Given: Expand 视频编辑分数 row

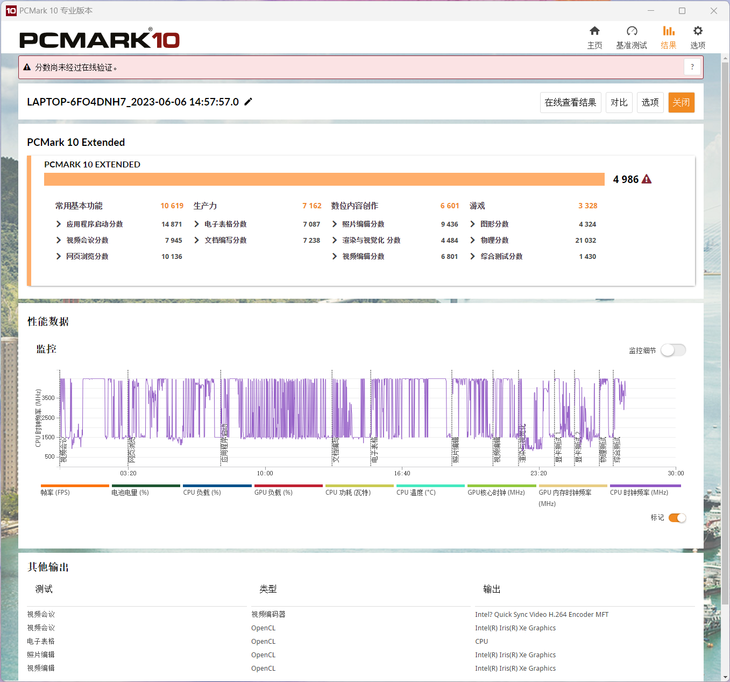Looking at the screenshot, I should (334, 256).
